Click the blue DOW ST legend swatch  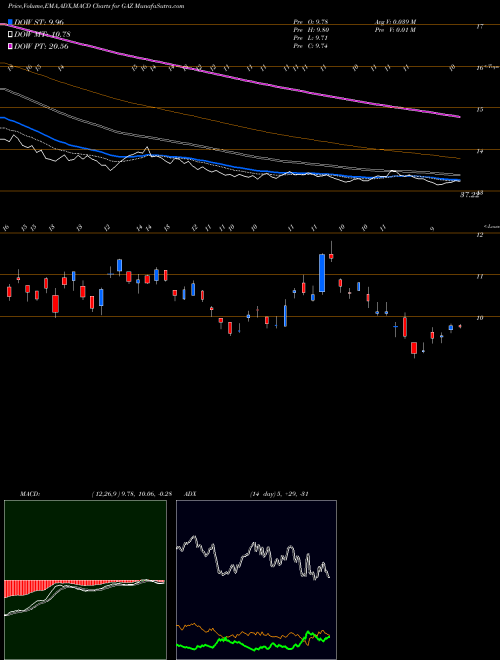tap(10, 22)
